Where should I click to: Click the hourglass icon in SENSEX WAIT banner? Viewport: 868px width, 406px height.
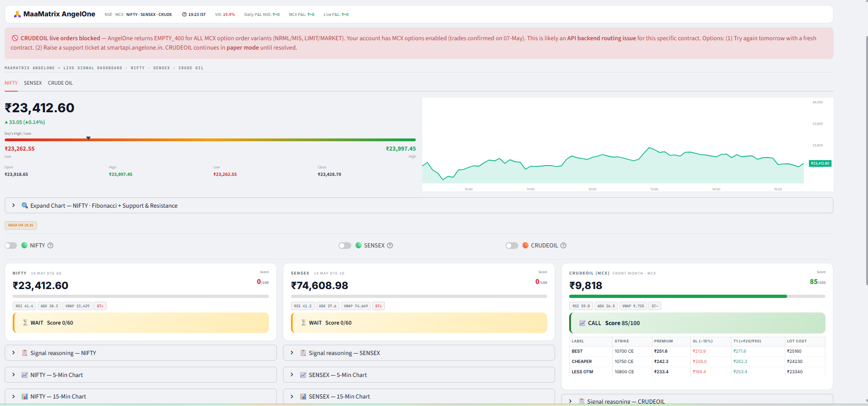click(x=304, y=323)
